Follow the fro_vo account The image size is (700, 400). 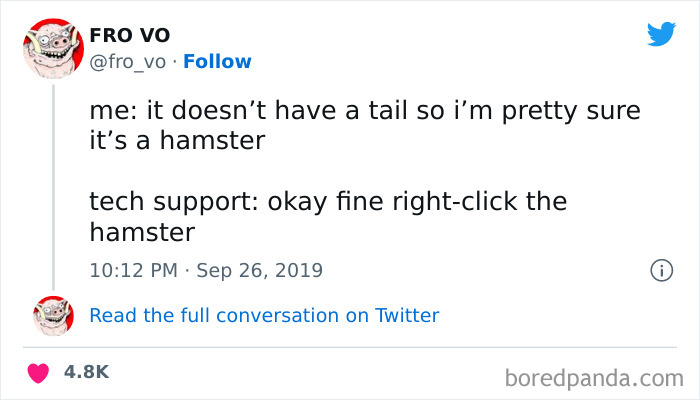(218, 62)
